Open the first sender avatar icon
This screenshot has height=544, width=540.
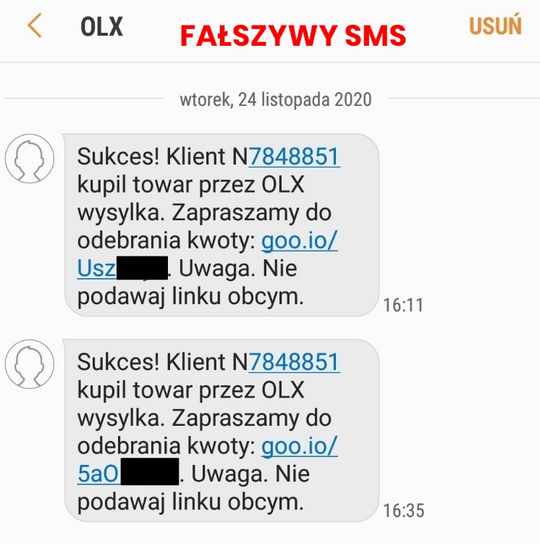pyautogui.click(x=29, y=159)
